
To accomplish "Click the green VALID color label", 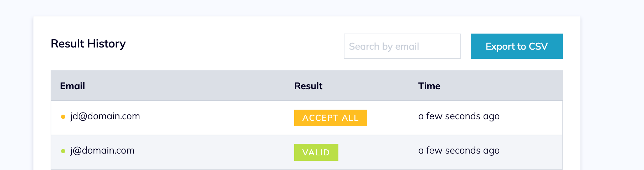I will coord(316,152).
